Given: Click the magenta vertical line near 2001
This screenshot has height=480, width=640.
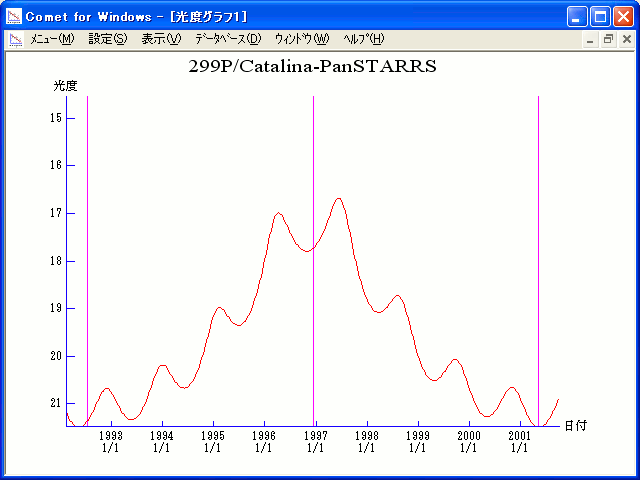Looking at the screenshot, I should click(538, 250).
